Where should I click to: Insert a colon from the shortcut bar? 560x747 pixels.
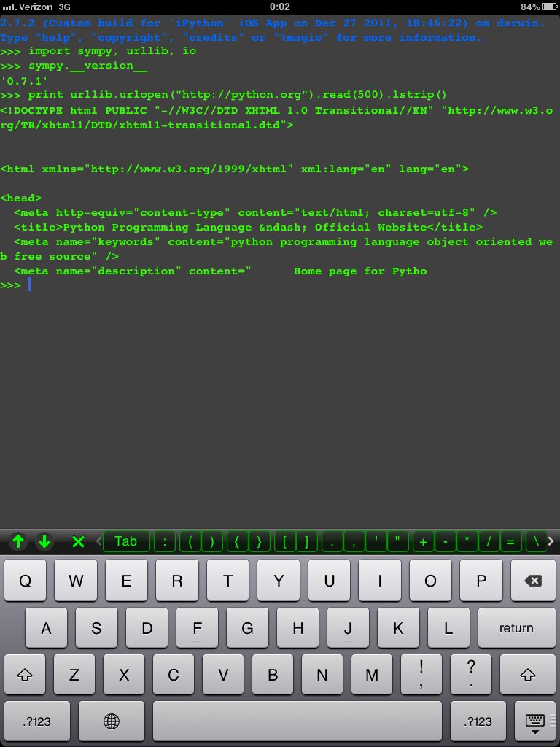tap(165, 541)
